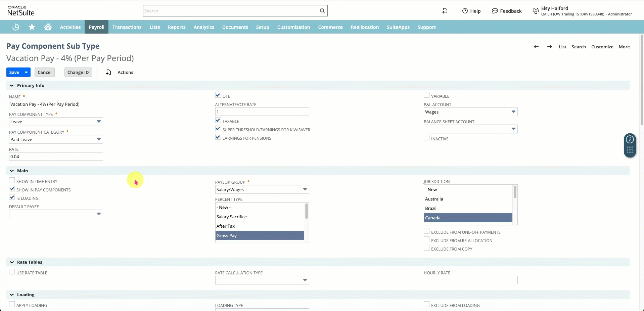
Task: Click the Rate input field
Action: point(56,157)
